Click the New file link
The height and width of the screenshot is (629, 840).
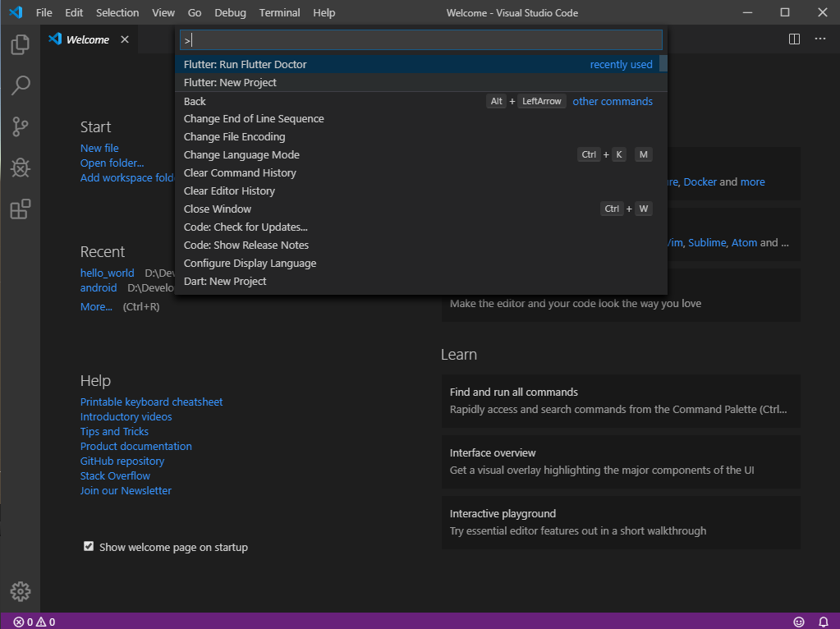coord(99,149)
